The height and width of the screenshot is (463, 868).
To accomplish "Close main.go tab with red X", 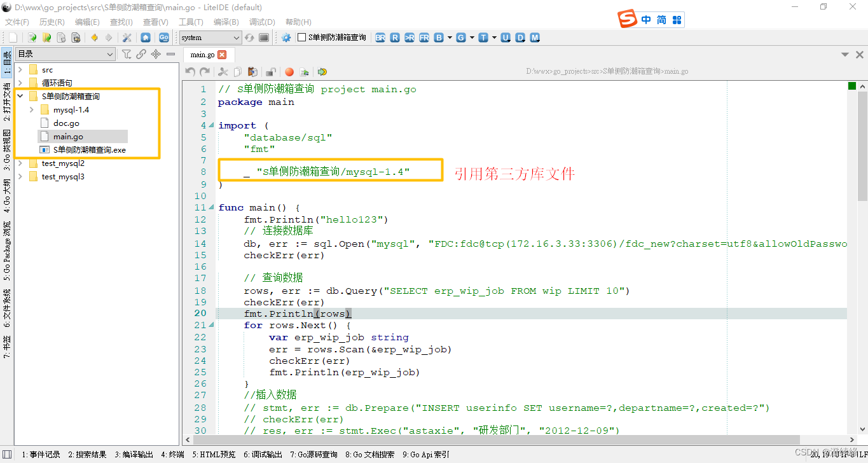I will point(222,55).
